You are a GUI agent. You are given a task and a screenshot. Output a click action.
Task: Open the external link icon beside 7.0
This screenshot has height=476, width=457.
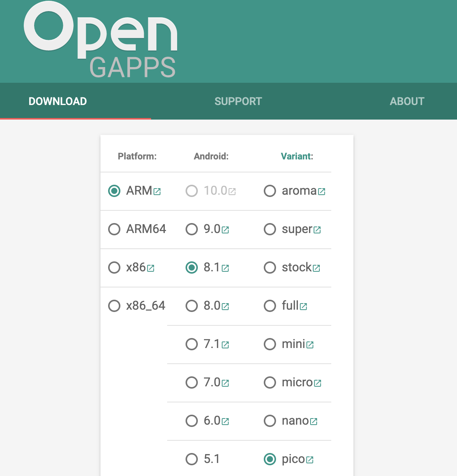coord(225,383)
